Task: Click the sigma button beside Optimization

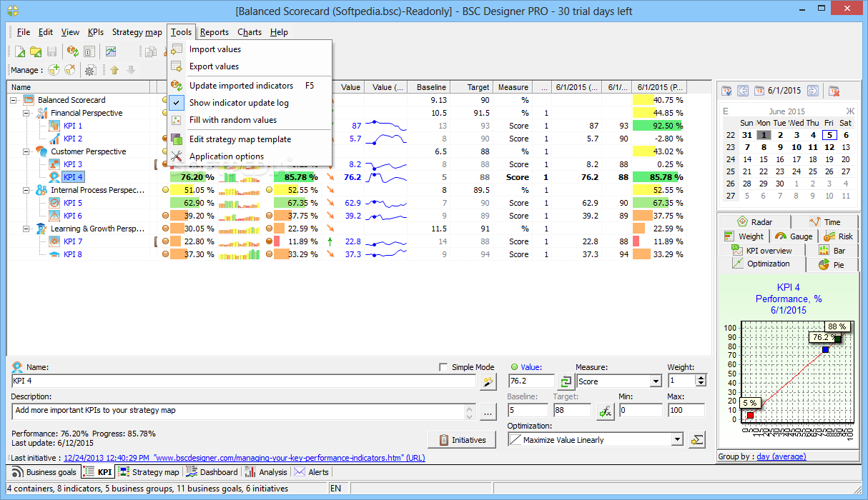Action: tap(697, 440)
